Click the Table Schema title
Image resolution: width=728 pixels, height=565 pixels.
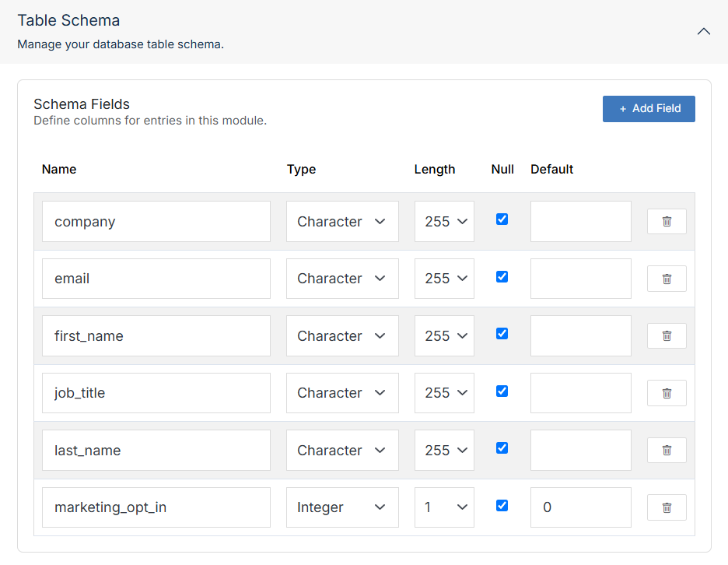[68, 20]
